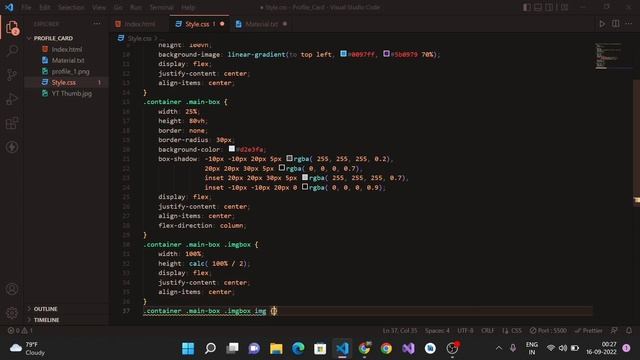Screen dimensions: 640x360
Task: Select the Style.css editor tab
Action: 199,24
